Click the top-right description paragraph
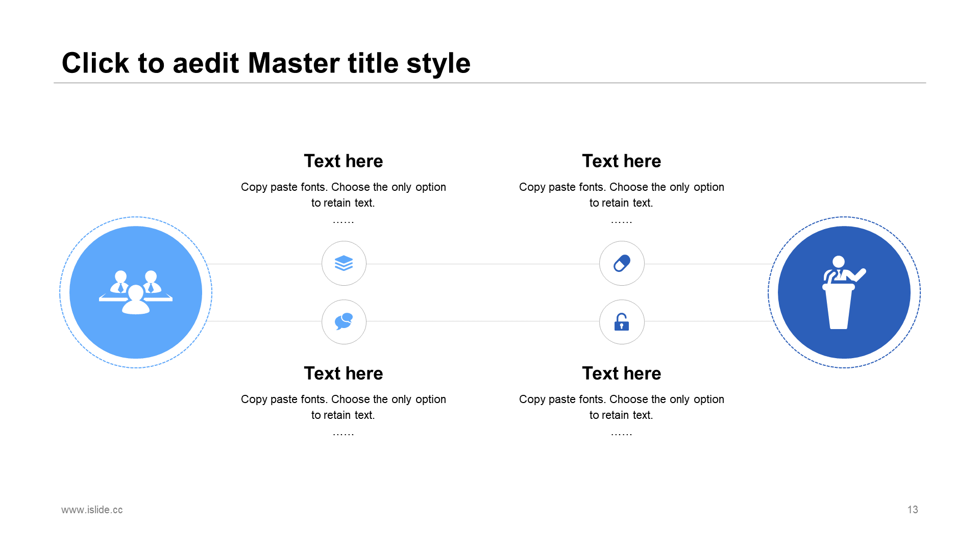980x551 pixels. (622, 195)
